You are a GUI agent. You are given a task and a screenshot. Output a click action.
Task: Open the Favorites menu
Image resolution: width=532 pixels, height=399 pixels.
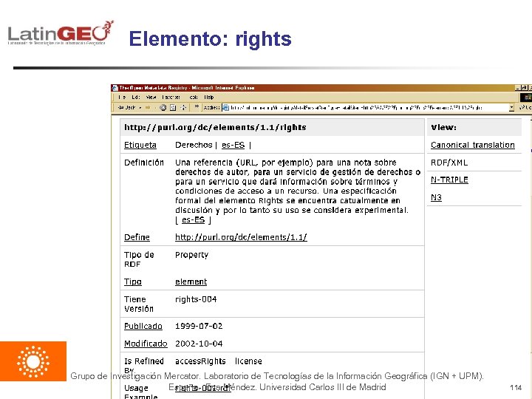point(171,97)
